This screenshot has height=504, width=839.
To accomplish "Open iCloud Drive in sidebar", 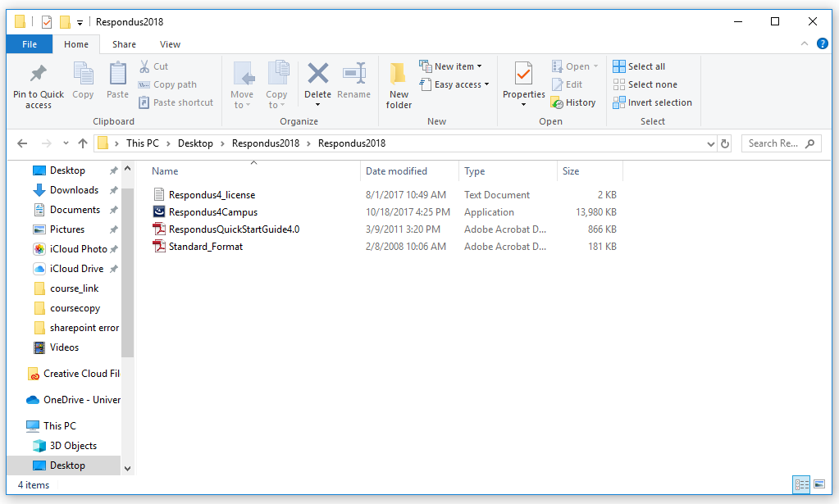I will point(76,269).
